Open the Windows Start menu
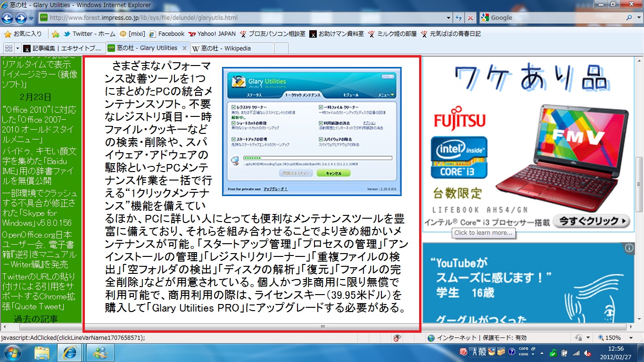 (x=12, y=353)
